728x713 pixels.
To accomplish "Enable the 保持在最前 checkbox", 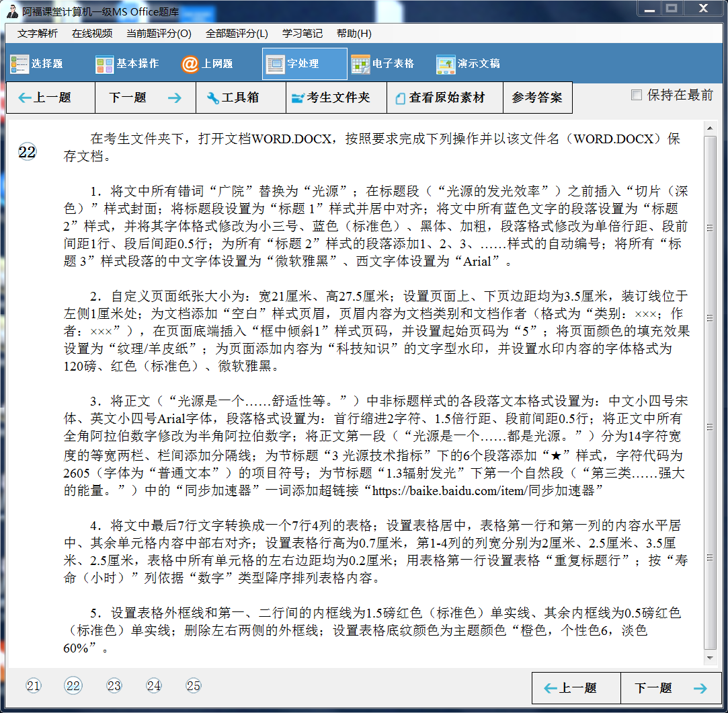I will point(635,95).
